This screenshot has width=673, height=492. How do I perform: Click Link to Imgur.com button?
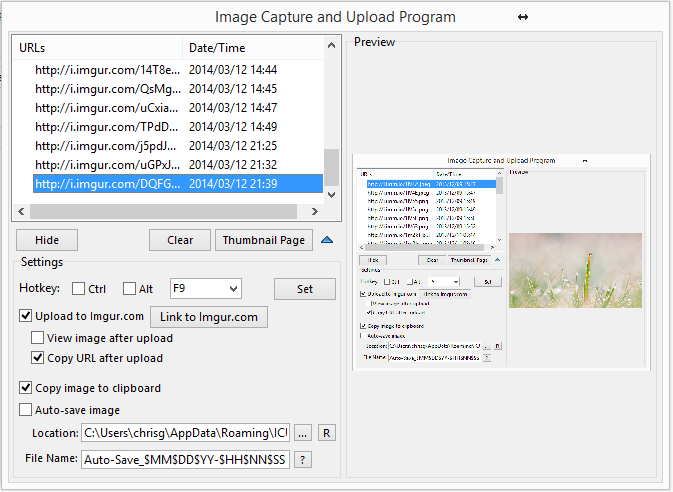(209, 317)
